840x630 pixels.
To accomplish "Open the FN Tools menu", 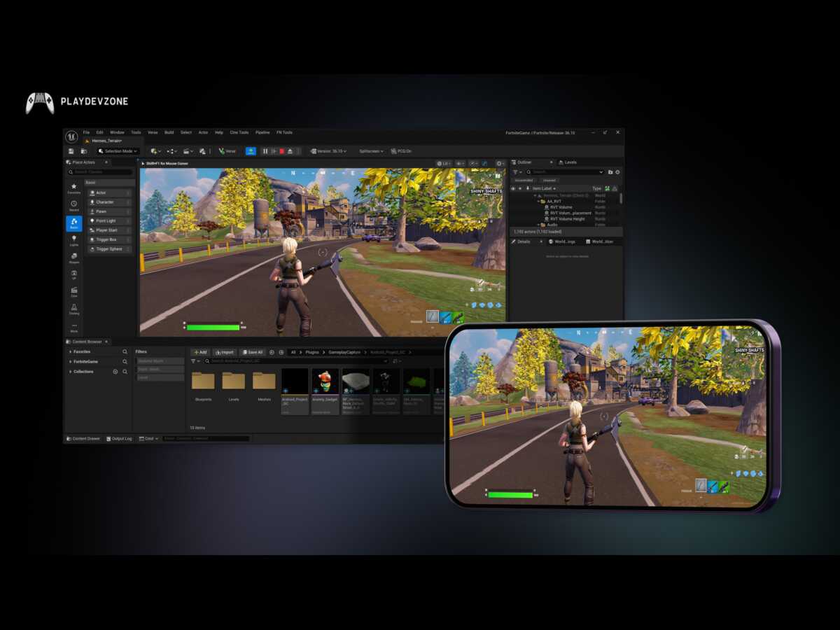I will [284, 132].
